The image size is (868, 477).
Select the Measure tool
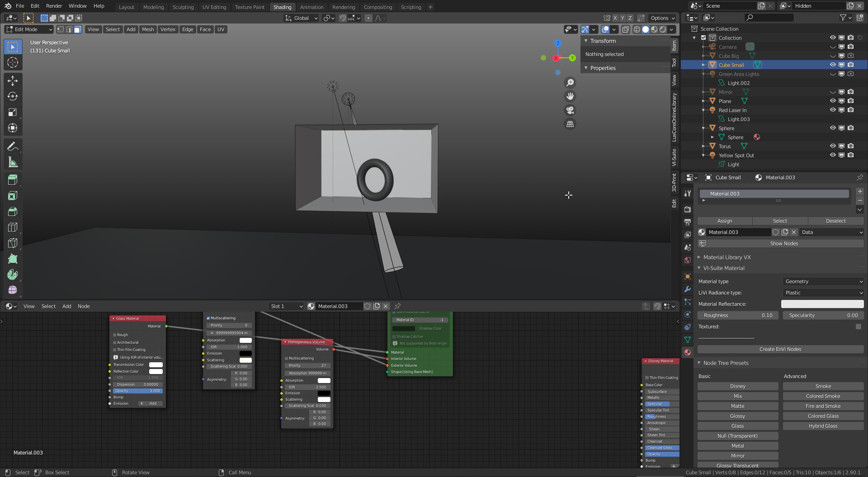tap(13, 162)
